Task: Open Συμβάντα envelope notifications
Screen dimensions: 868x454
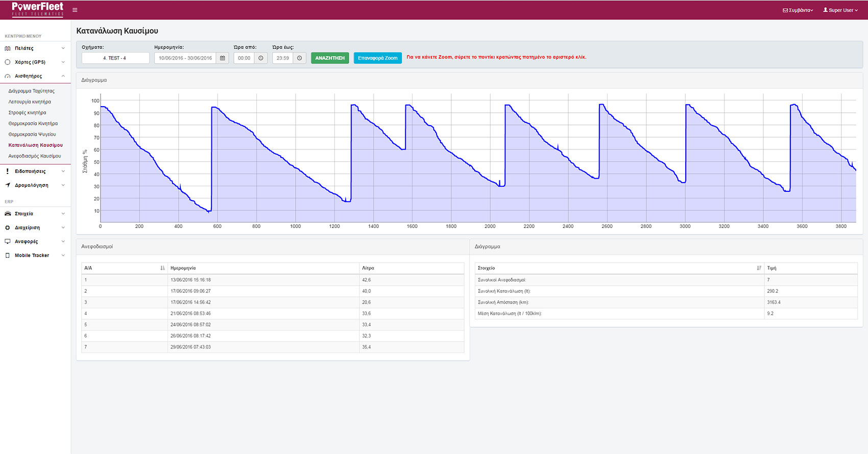Action: (798, 10)
